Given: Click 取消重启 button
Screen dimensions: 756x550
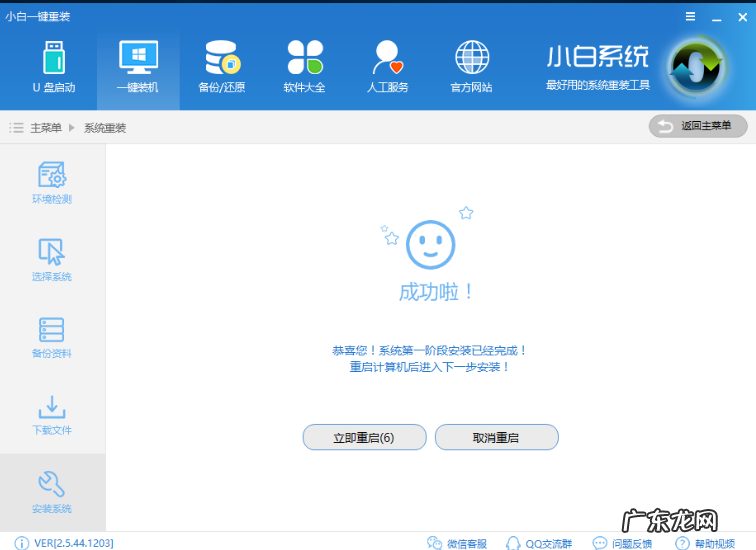Looking at the screenshot, I should coord(497,437).
